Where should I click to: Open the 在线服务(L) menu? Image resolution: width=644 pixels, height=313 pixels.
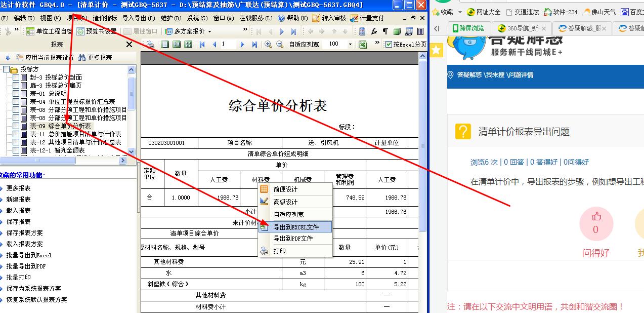tap(255, 18)
